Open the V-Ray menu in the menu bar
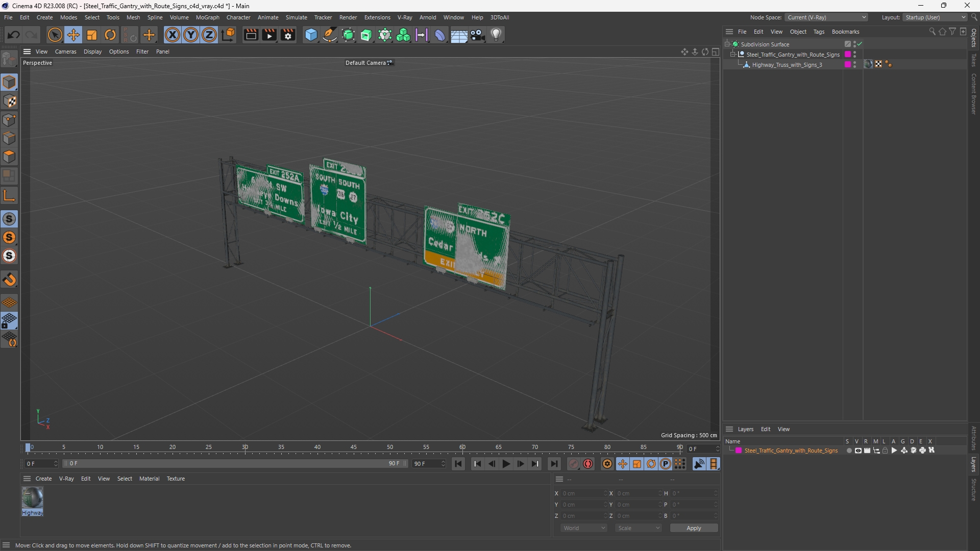This screenshot has height=551, width=980. coord(405,17)
